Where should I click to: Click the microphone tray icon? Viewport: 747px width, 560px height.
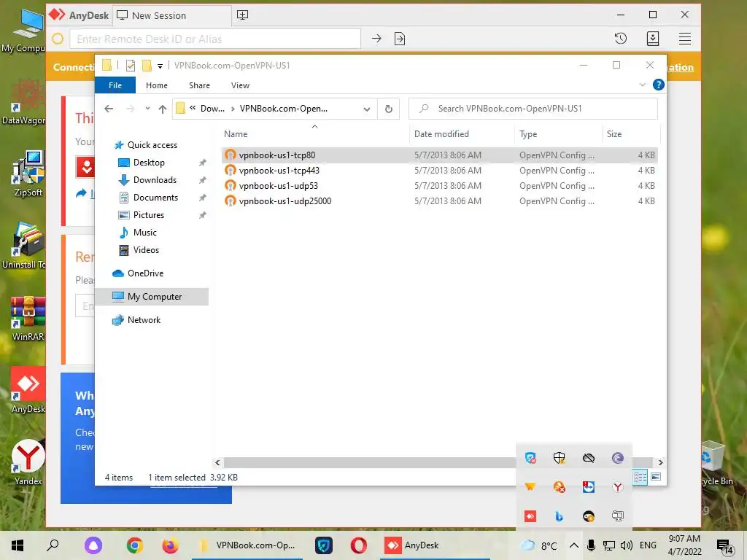pyautogui.click(x=591, y=545)
